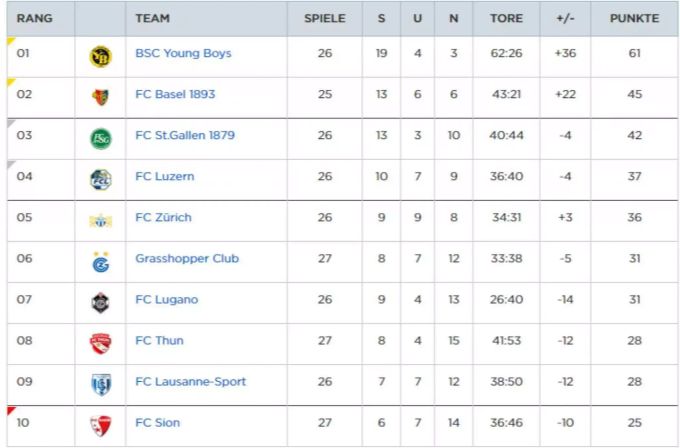Select the RANG column header
This screenshot has height=448, width=680.
[x=34, y=18]
